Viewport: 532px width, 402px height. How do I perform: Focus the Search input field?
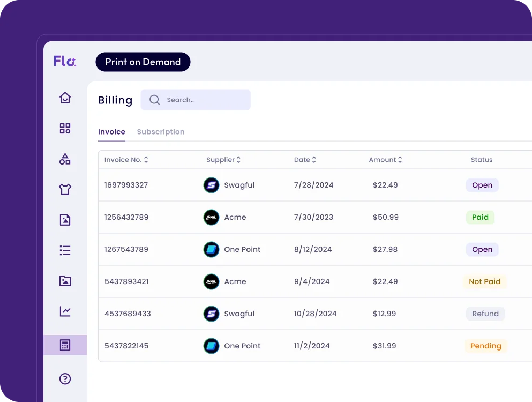point(196,100)
